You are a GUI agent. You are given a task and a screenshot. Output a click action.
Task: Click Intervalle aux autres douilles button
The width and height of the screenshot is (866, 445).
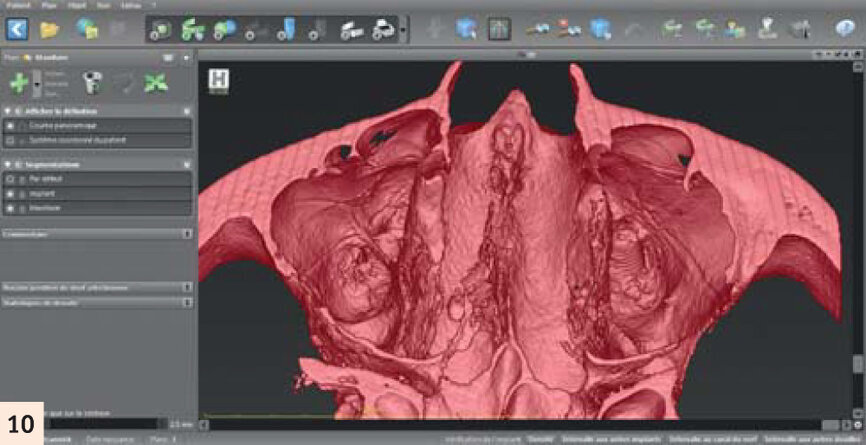pos(813,439)
